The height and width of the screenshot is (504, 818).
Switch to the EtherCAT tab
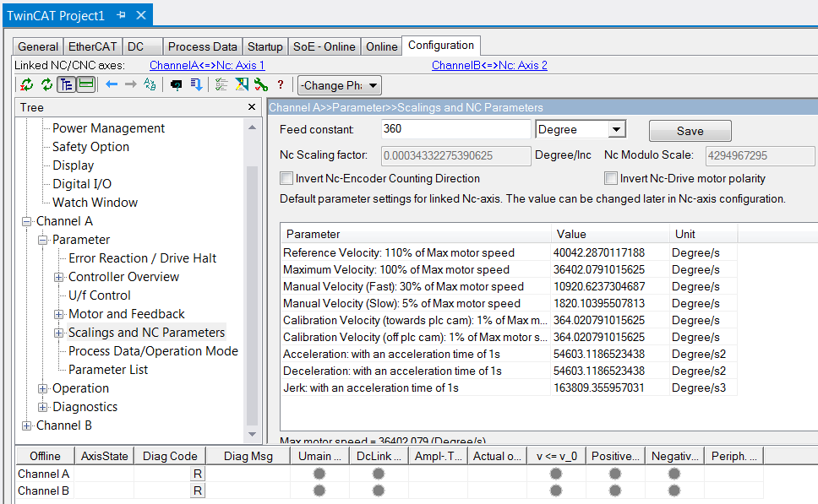pyautogui.click(x=93, y=46)
